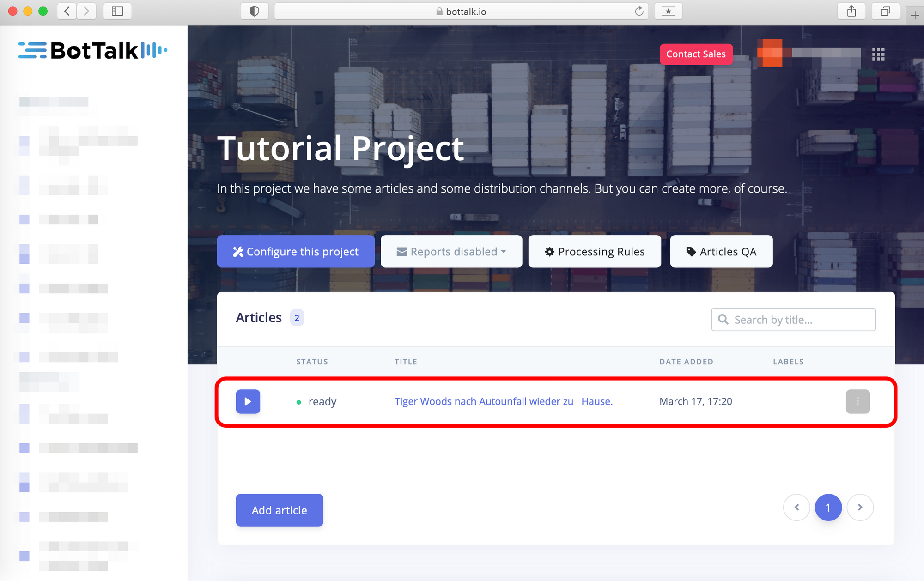Click the play button on the article
924x581 pixels.
coord(248,401)
